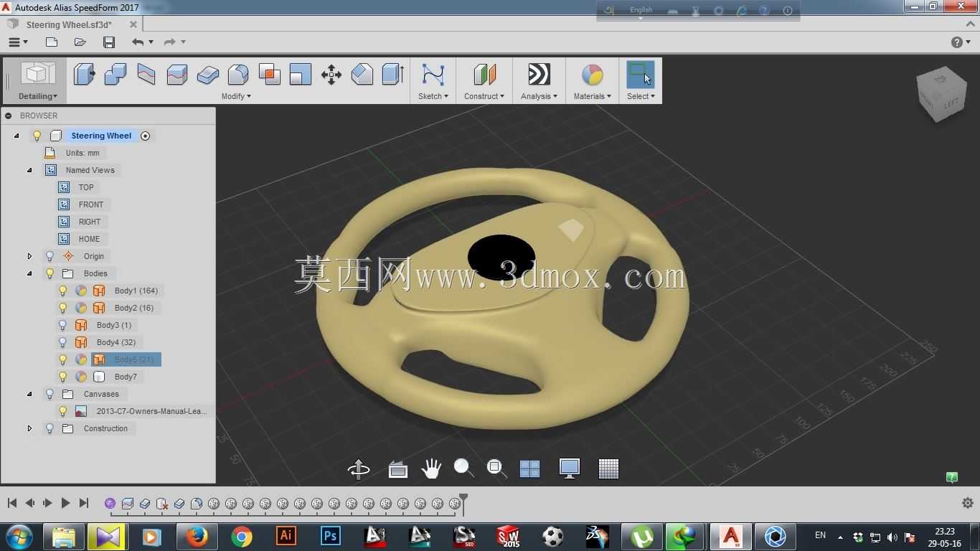Select the FRONT named view
Viewport: 980px width, 551px height.
[x=91, y=204]
